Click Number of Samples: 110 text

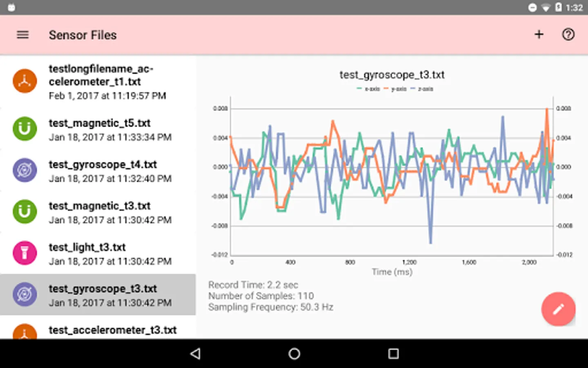point(261,296)
